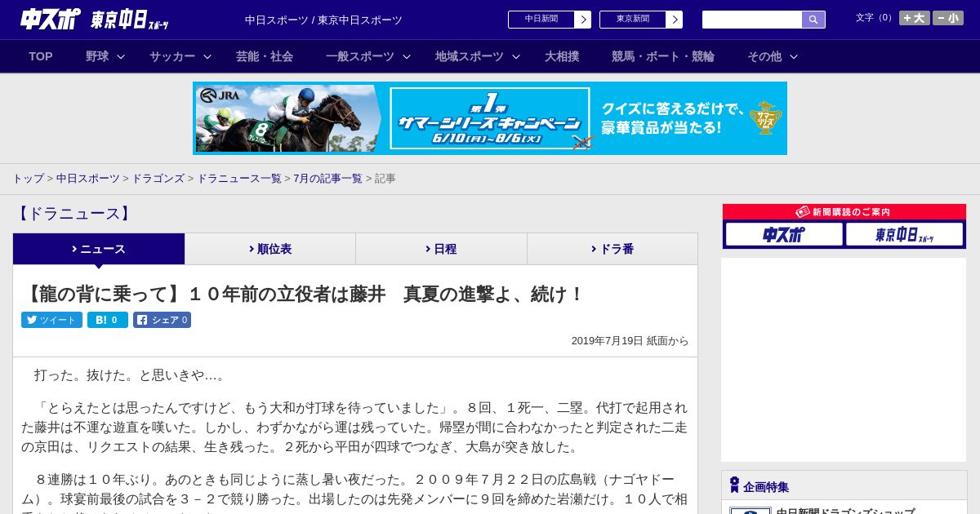980x514 pixels.
Task: Click ドラニュース一覧 breadcrumb link
Action: [x=239, y=178]
